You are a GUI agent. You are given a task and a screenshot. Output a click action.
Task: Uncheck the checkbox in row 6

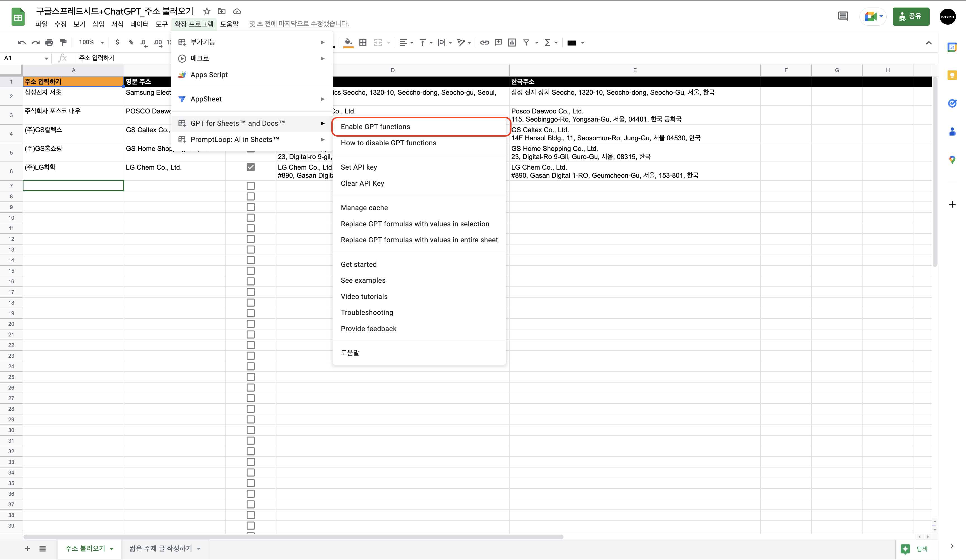[251, 167]
